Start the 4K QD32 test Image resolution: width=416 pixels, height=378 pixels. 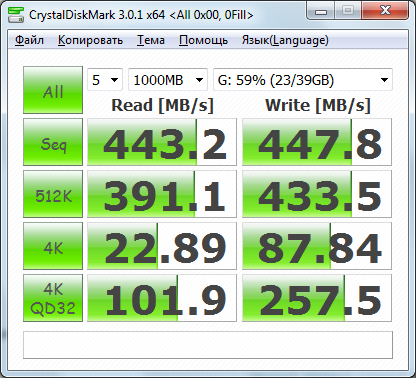pyautogui.click(x=53, y=298)
